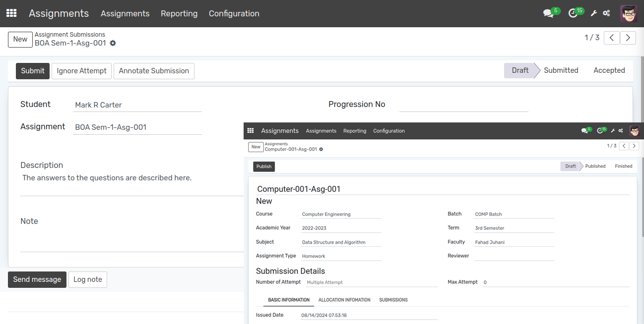
Task: Go to the previous record with left chevron
Action: 611,38
